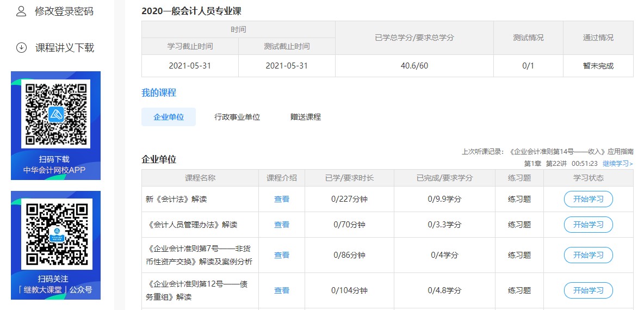Viewport: 644px width, 310px height.
Task: Switch to 行政事业单位 tab
Action: [237, 117]
